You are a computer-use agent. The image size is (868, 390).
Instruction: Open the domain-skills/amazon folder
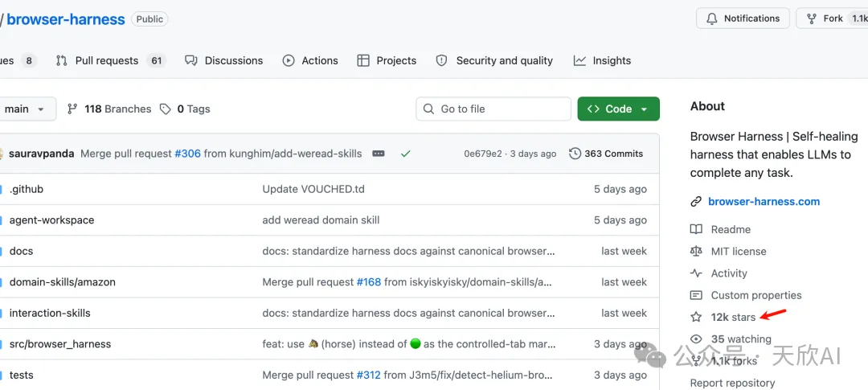(63, 282)
